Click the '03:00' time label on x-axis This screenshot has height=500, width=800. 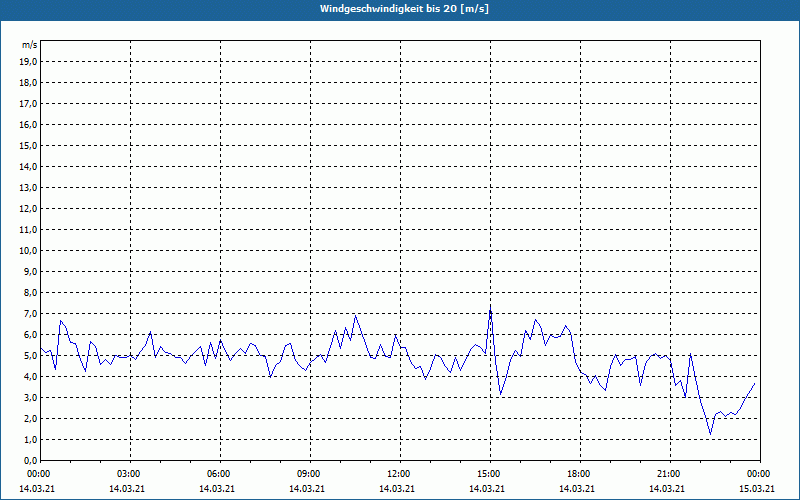[x=130, y=474]
